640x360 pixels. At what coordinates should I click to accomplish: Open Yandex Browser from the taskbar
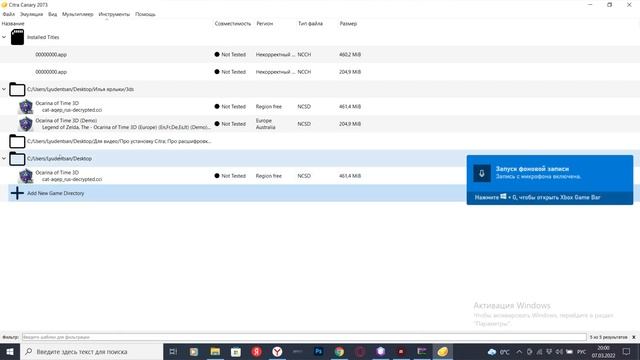tap(277, 351)
